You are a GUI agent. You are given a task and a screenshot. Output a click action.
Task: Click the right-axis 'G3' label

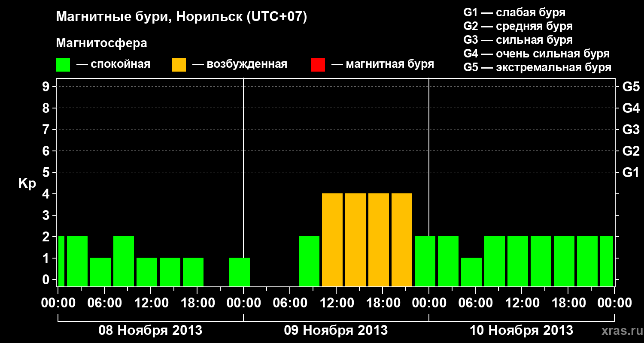631,129
